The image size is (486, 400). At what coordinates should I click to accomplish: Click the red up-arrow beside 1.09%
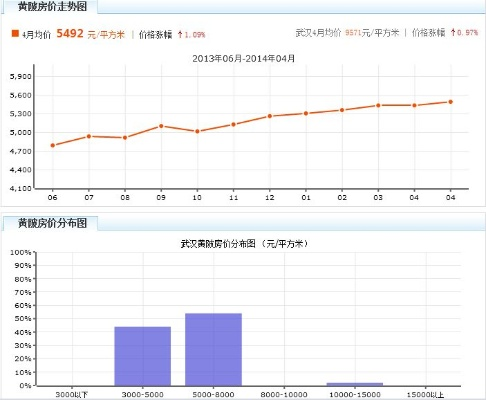180,34
